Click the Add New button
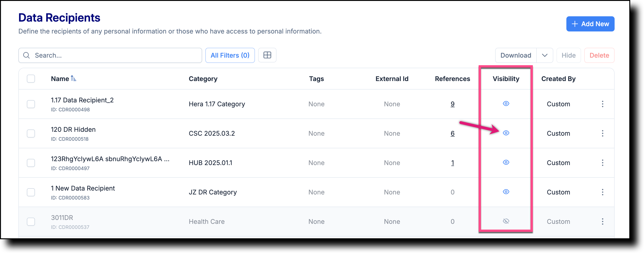This screenshot has width=644, height=253. tap(590, 24)
